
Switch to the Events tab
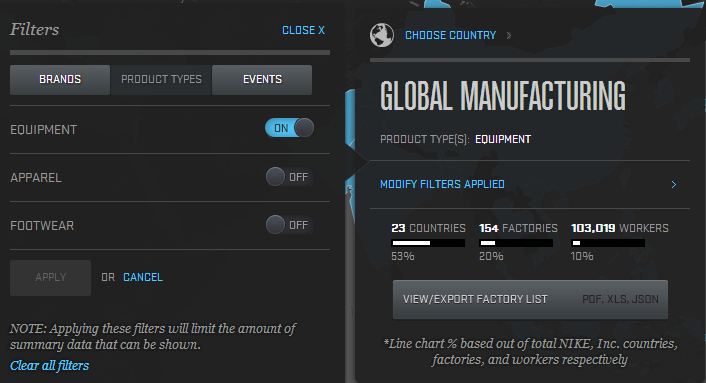tap(262, 80)
